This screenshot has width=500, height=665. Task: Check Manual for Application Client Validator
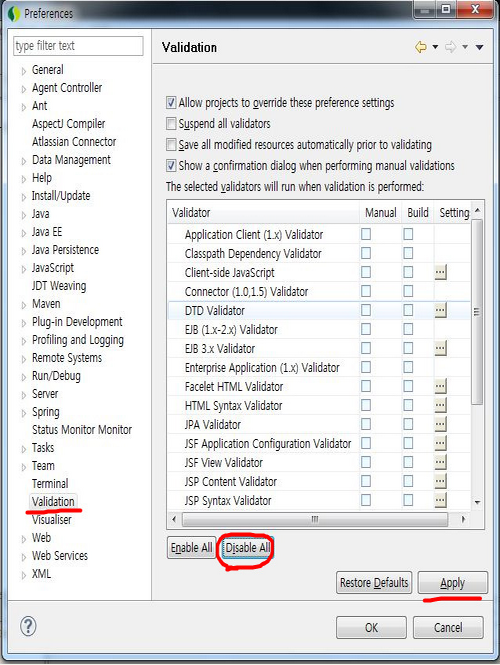coord(366,234)
